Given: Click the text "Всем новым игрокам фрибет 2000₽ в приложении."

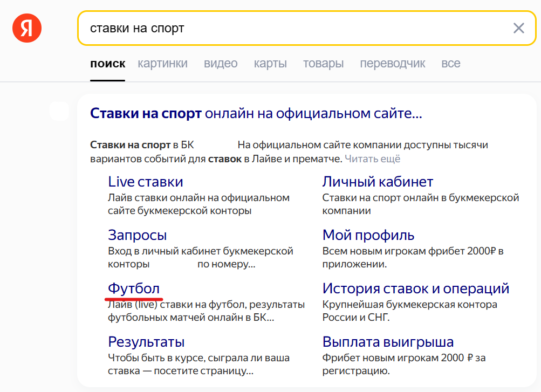Looking at the screenshot, I should click(413, 258).
